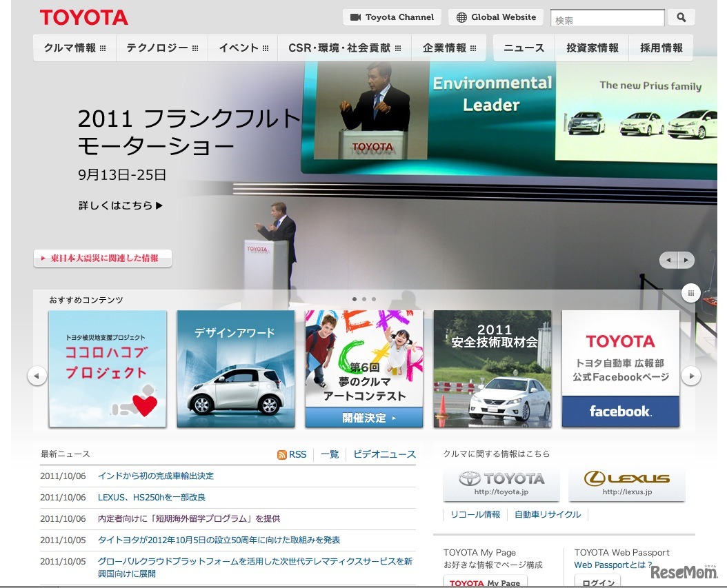
Task: Open the Global Website link
Action: pyautogui.click(x=497, y=18)
